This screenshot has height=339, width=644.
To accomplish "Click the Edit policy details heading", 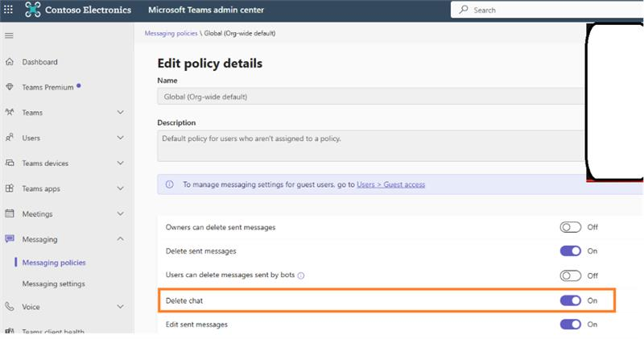I will coord(210,64).
